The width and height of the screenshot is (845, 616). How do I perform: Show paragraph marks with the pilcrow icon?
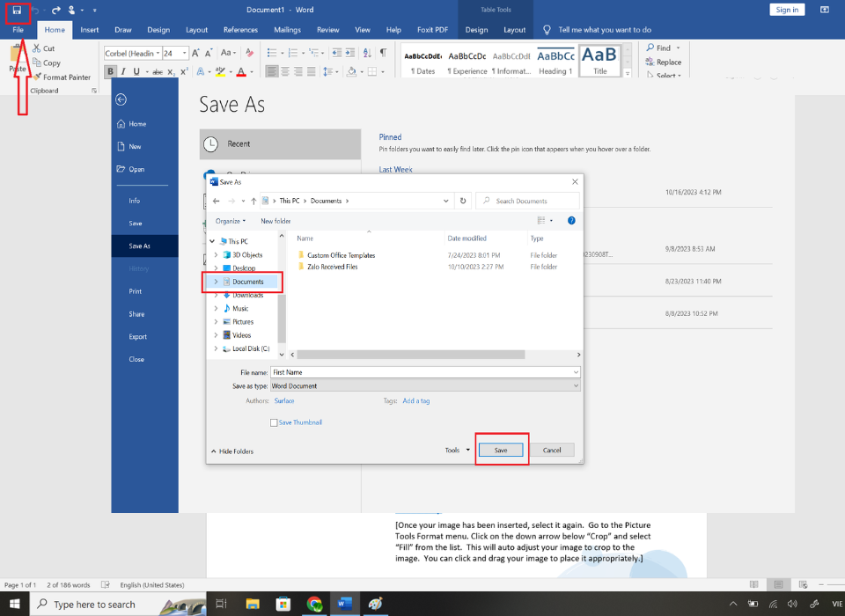[x=383, y=52]
